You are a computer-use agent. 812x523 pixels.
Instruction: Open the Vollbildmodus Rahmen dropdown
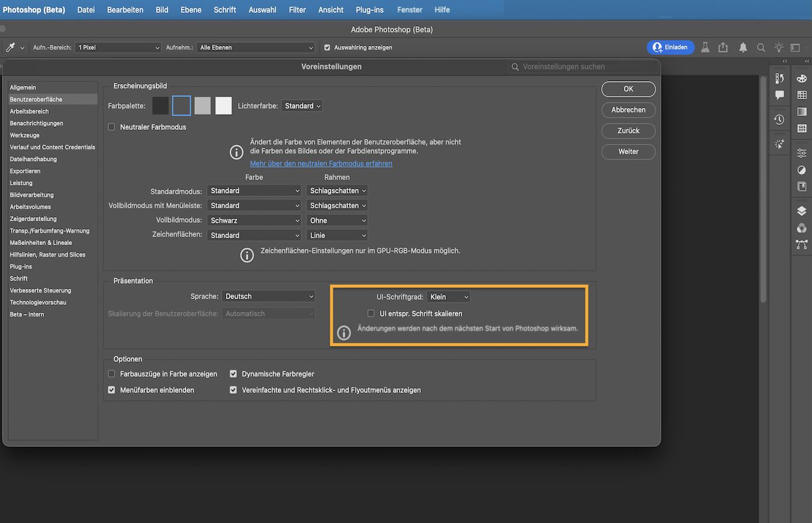click(x=337, y=220)
